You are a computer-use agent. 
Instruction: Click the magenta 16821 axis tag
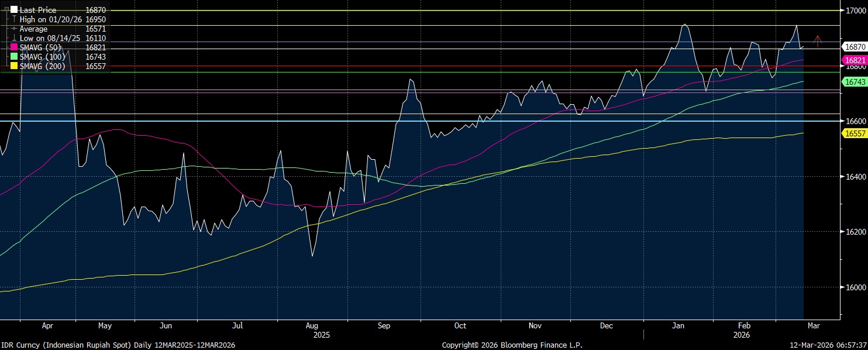[855, 60]
